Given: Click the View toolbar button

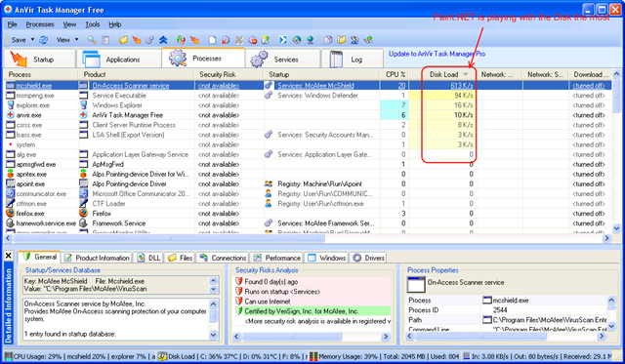Looking at the screenshot, I should [62, 40].
